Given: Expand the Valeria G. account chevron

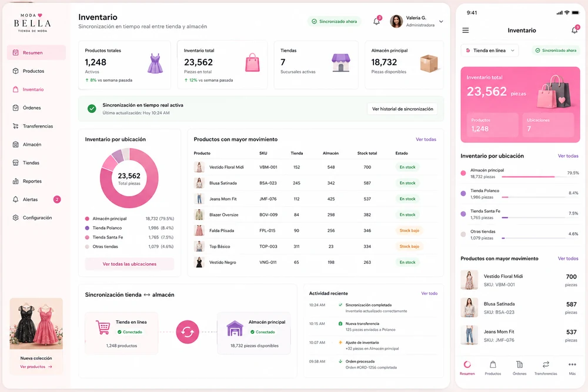Looking at the screenshot, I should [x=441, y=21].
